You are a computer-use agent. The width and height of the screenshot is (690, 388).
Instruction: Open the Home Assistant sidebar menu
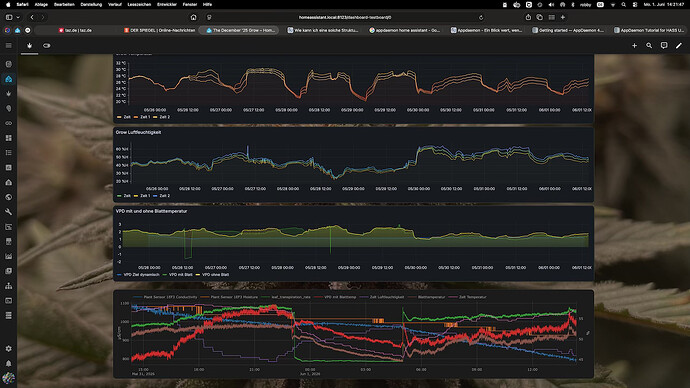[8, 45]
